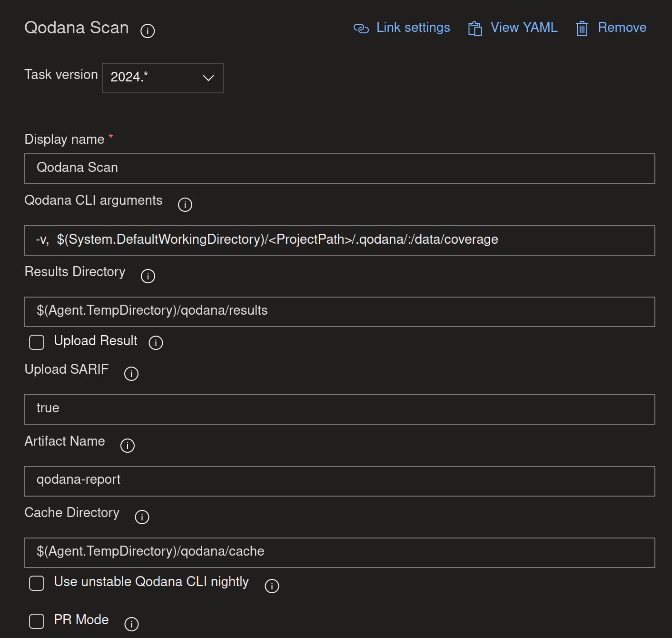Image resolution: width=672 pixels, height=638 pixels.
Task: Open View YAML
Action: 513,28
